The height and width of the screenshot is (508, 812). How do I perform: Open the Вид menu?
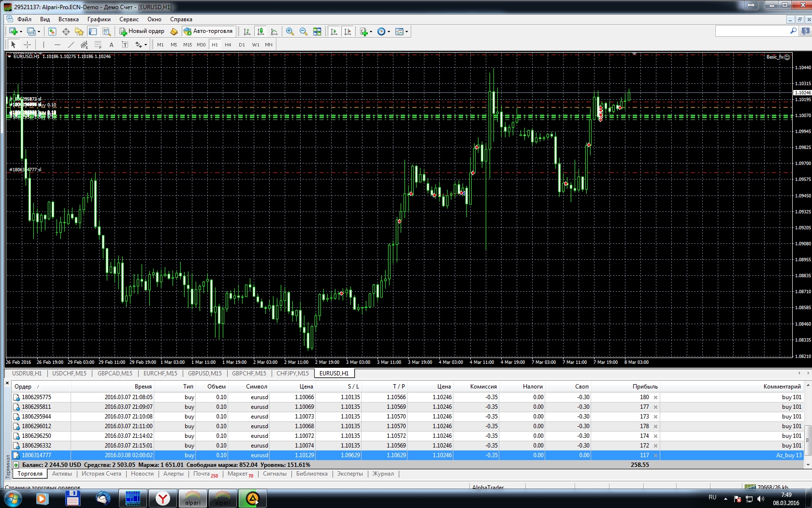pos(45,19)
